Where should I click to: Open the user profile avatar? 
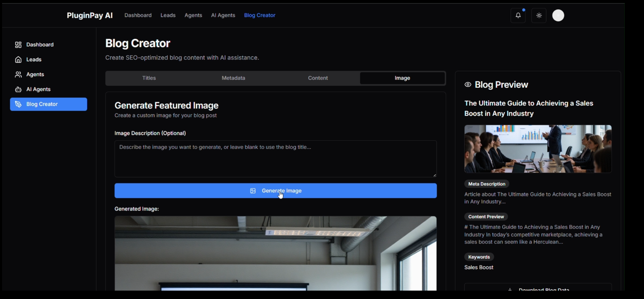(558, 15)
